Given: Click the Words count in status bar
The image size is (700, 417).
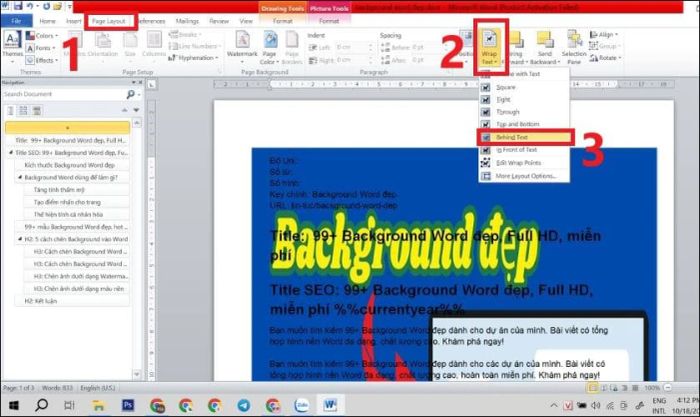Looking at the screenshot, I should [57, 388].
